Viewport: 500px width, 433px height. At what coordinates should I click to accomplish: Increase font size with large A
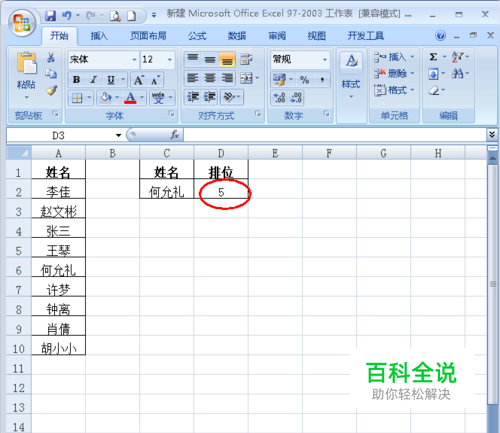click(x=139, y=80)
